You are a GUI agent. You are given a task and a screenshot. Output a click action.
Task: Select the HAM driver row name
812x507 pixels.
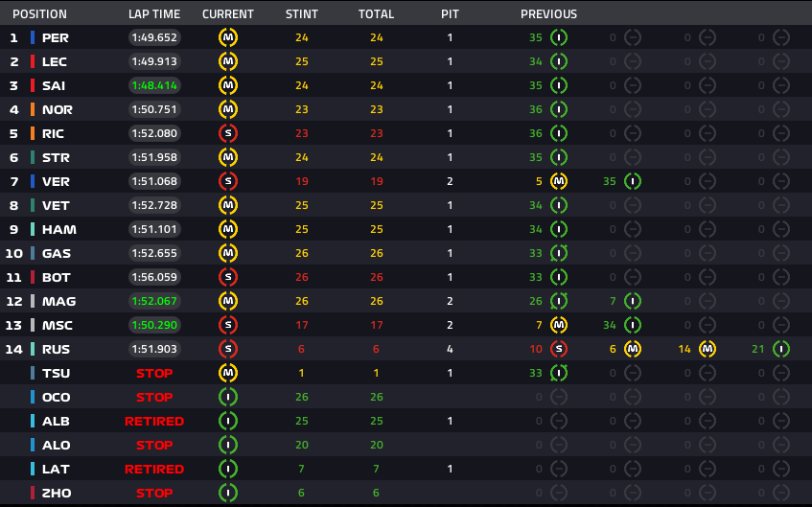(x=59, y=229)
